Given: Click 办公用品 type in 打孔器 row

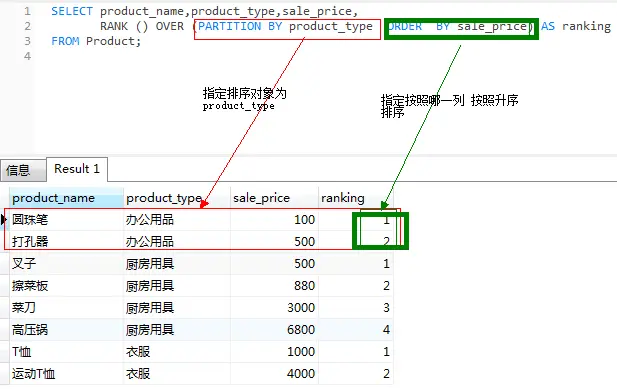Looking at the screenshot, I should point(177,242).
